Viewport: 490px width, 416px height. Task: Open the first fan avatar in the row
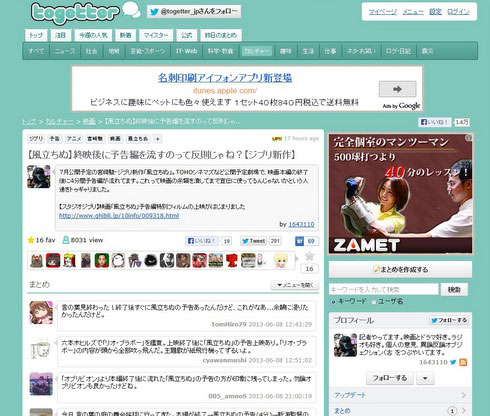[36, 260]
